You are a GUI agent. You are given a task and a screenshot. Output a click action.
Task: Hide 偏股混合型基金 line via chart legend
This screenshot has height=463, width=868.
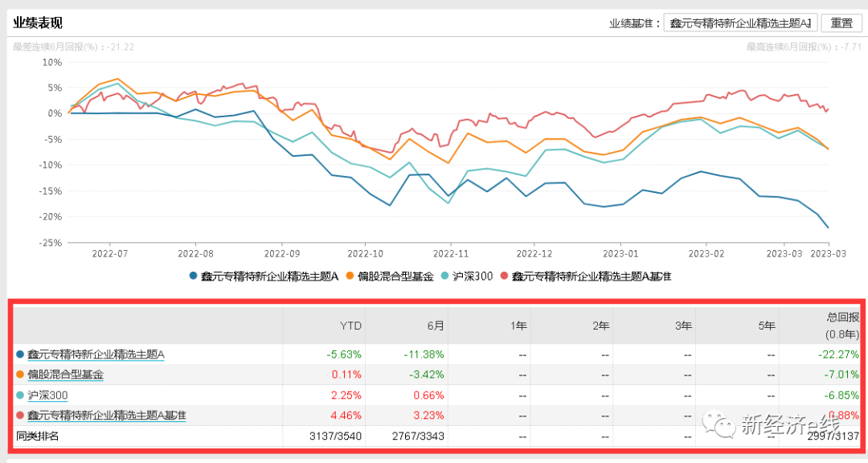[389, 276]
